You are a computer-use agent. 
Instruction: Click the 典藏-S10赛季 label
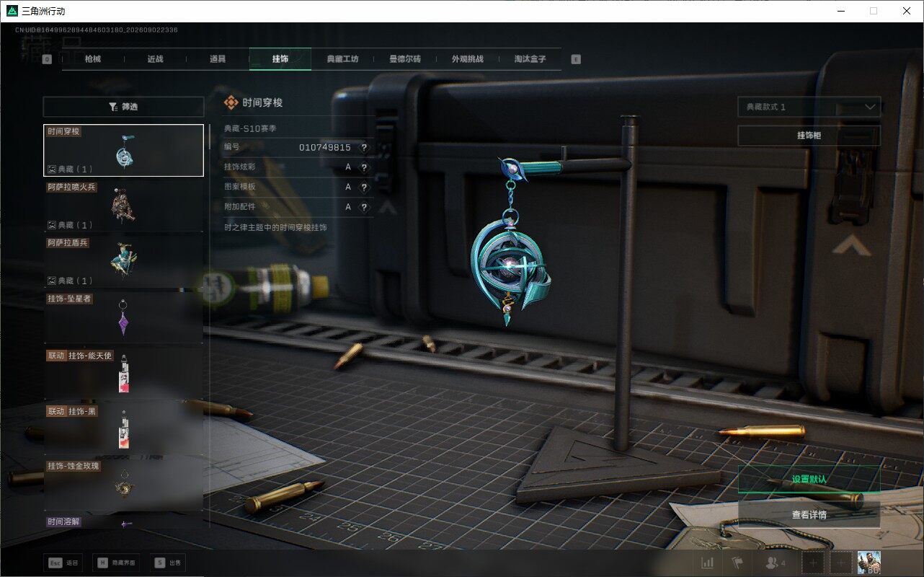pyautogui.click(x=250, y=128)
